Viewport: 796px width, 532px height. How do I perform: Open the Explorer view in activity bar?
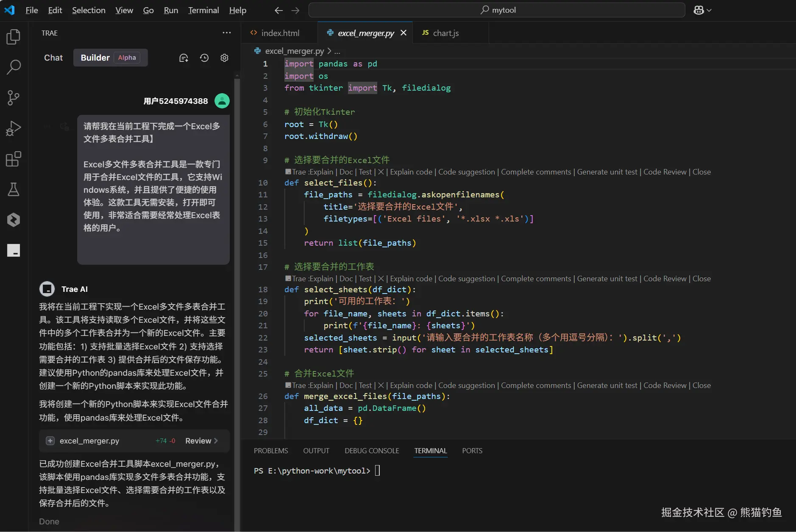(14, 37)
